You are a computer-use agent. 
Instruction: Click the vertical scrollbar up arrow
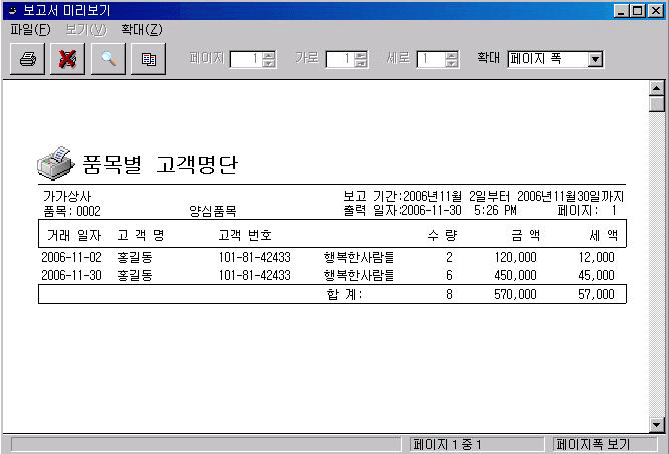tap(657, 88)
